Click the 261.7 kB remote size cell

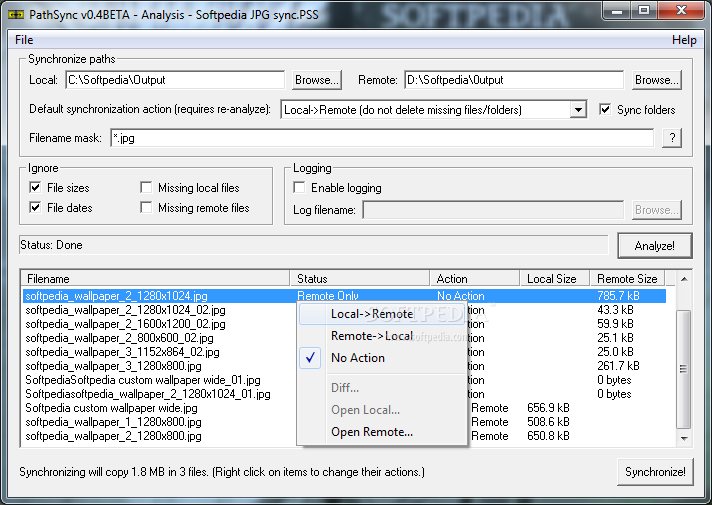tap(618, 366)
